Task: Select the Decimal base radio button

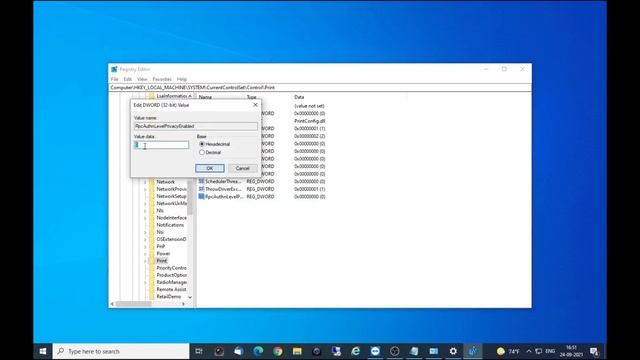Action: 202,152
